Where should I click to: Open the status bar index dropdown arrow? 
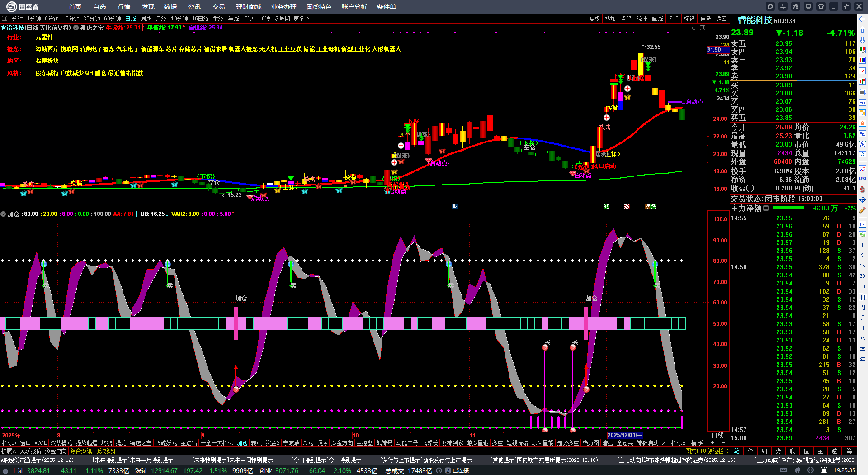[x=5, y=470]
